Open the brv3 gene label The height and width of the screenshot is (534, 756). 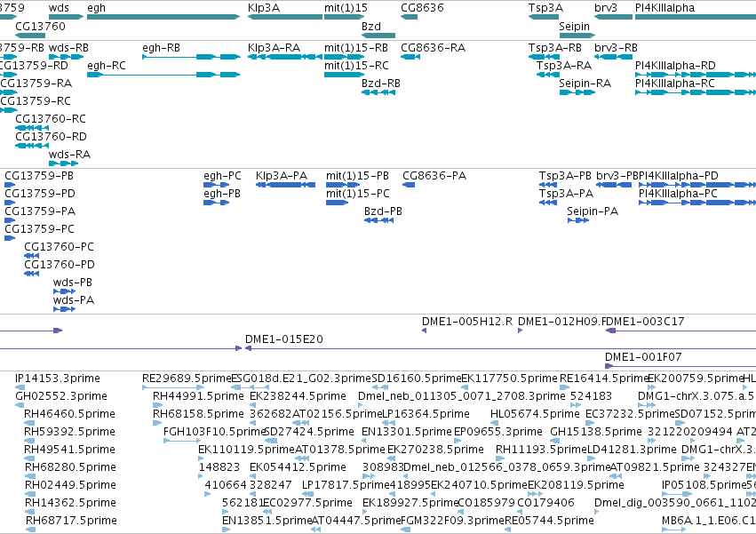(x=606, y=8)
